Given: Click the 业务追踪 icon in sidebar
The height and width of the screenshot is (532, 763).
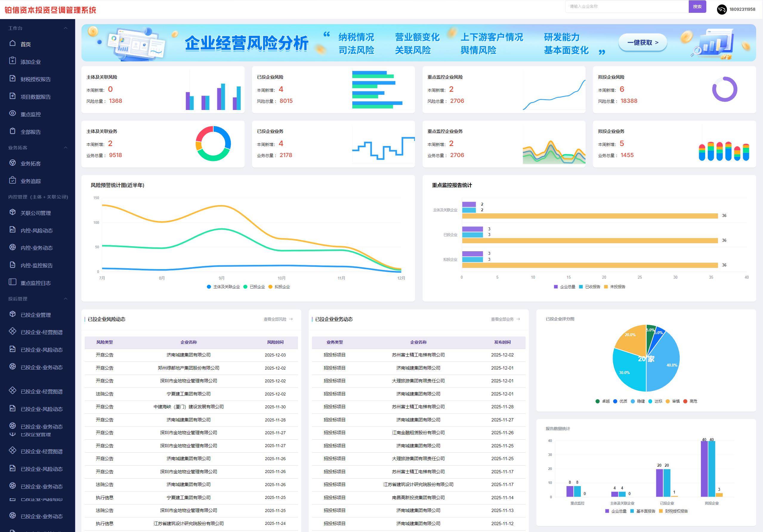Looking at the screenshot, I should (x=13, y=180).
